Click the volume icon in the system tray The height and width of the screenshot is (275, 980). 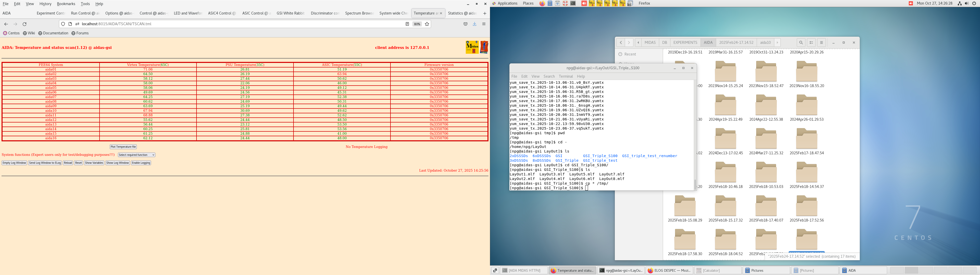966,3
